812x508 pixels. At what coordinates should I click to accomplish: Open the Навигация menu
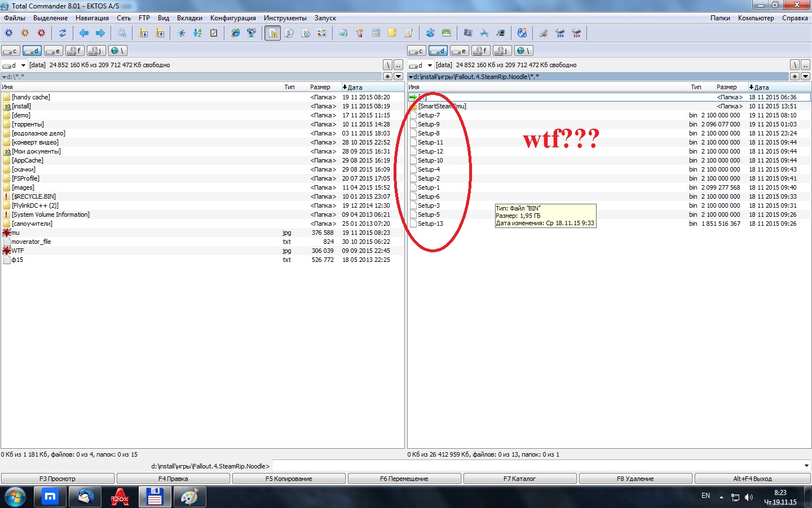point(92,18)
